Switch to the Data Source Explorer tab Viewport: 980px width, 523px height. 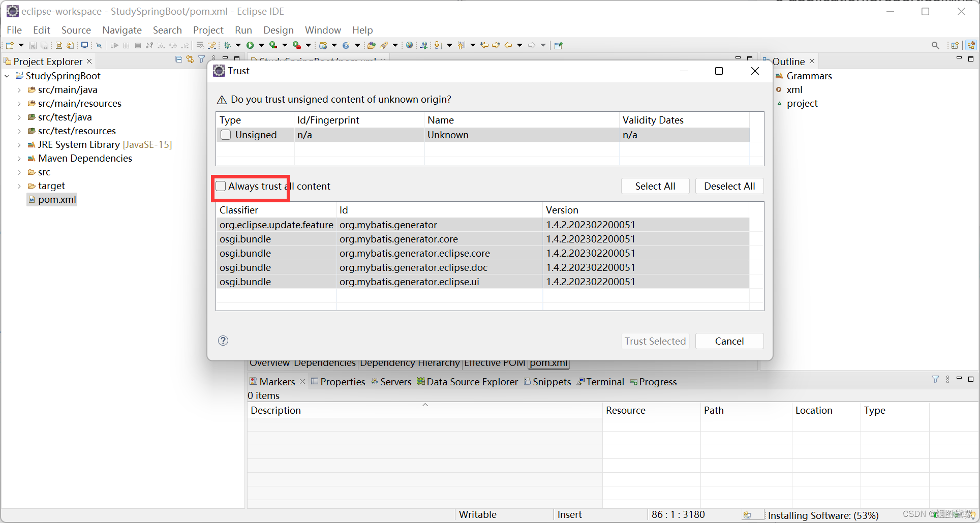[468, 382]
